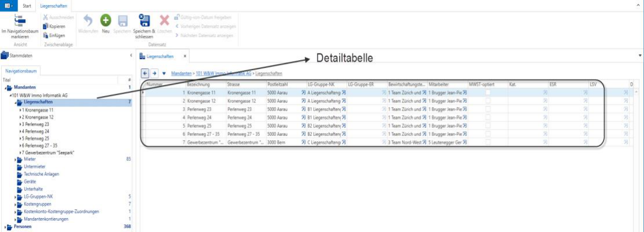644x232 pixels.
Task: Toggle MWST-optiert checkbox for Kronengasse 11
Action: [488, 93]
